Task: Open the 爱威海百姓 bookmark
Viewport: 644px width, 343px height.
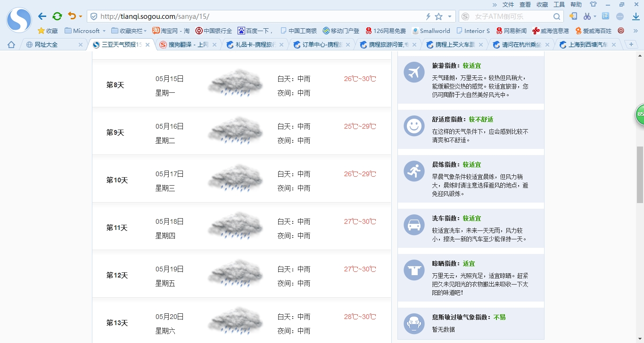Action: (x=593, y=31)
